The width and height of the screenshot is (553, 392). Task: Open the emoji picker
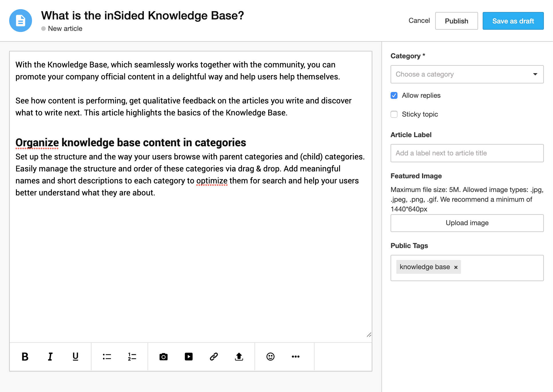(270, 357)
